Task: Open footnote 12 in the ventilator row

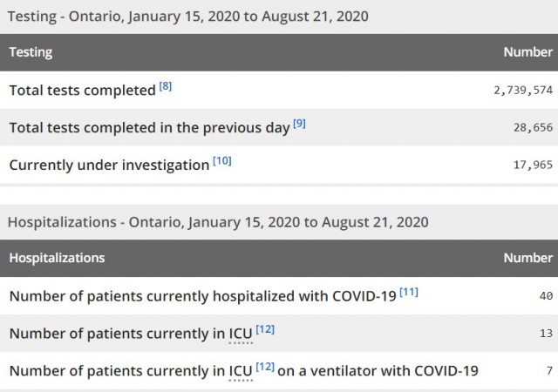Action: click(x=267, y=367)
